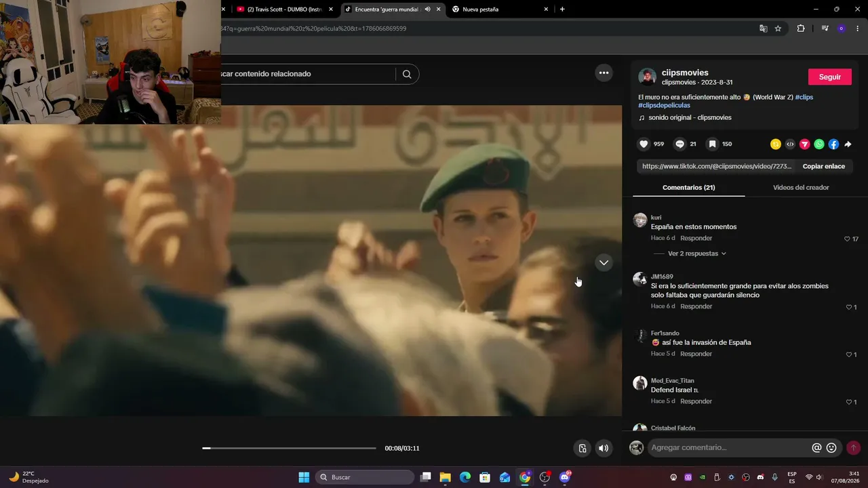Get the embed code icon
Viewport: 868px width, 488px height.
point(790,144)
